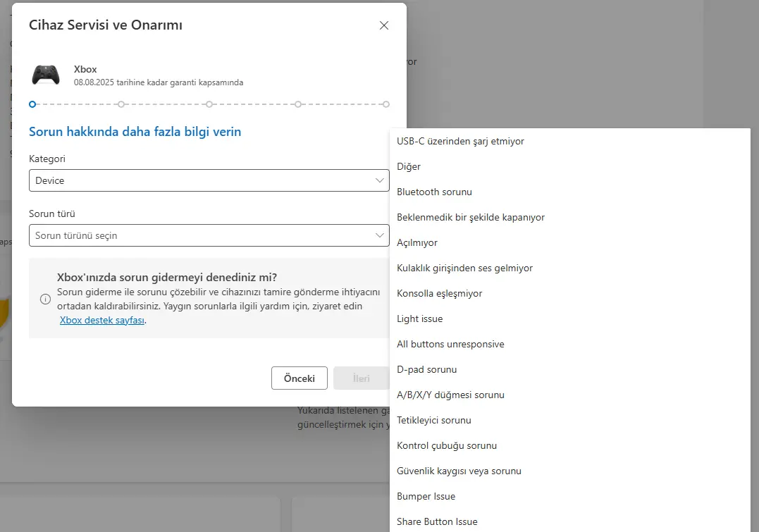Choose D-pad sorunu option
This screenshot has height=532, width=759.
pos(569,369)
